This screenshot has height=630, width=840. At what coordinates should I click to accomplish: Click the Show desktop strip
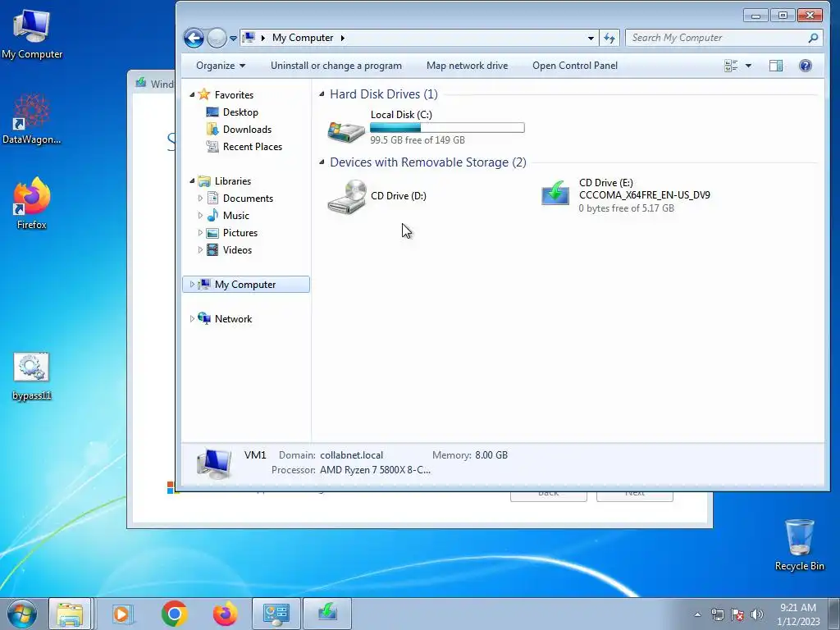pyautogui.click(x=834, y=614)
